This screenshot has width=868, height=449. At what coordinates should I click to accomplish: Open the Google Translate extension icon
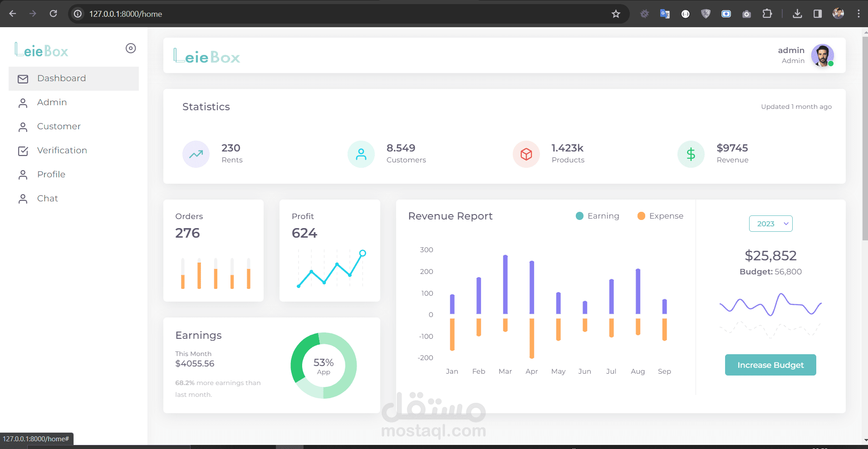point(665,14)
